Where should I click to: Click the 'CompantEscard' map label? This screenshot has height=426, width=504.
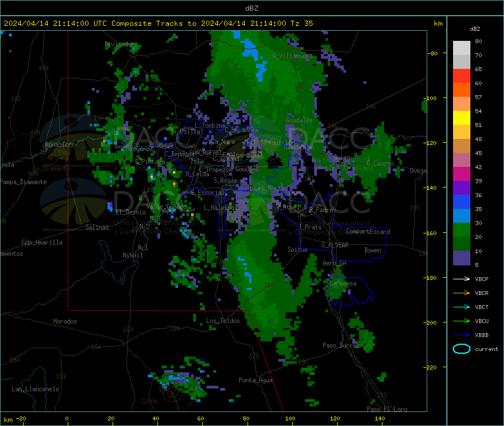click(x=368, y=231)
